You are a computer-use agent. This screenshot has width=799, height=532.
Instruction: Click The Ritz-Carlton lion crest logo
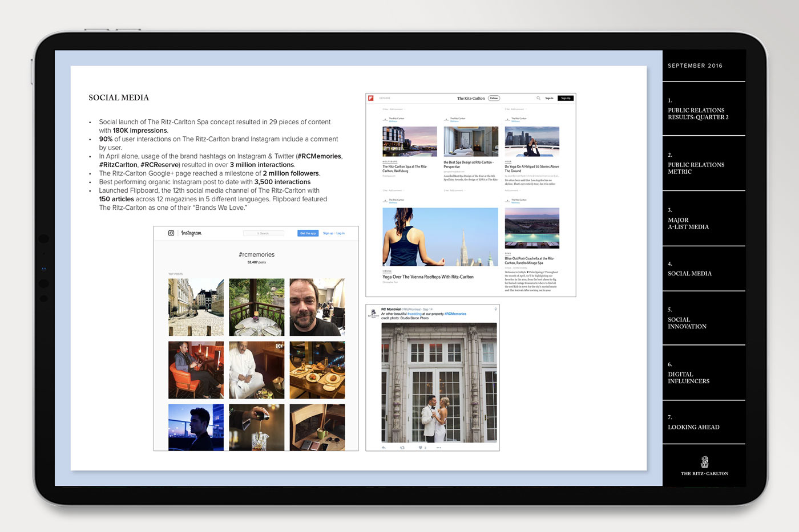(704, 462)
